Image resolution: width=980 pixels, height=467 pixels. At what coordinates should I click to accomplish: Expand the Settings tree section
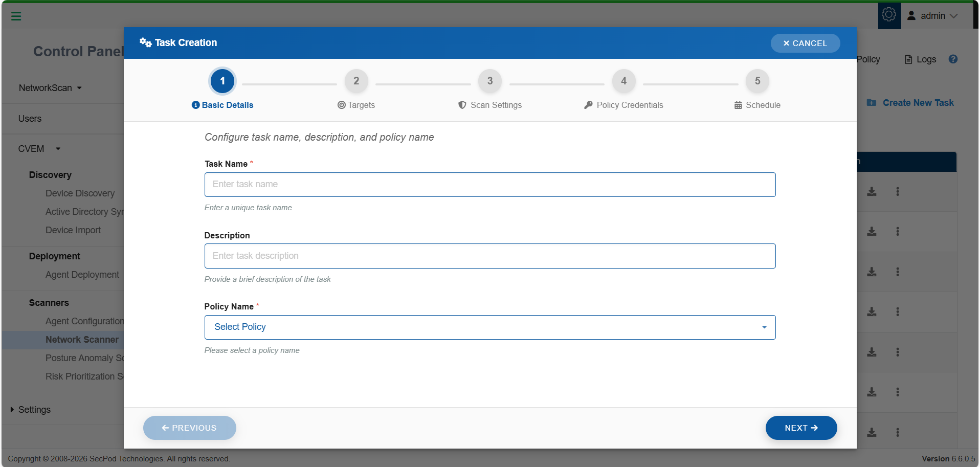point(12,410)
